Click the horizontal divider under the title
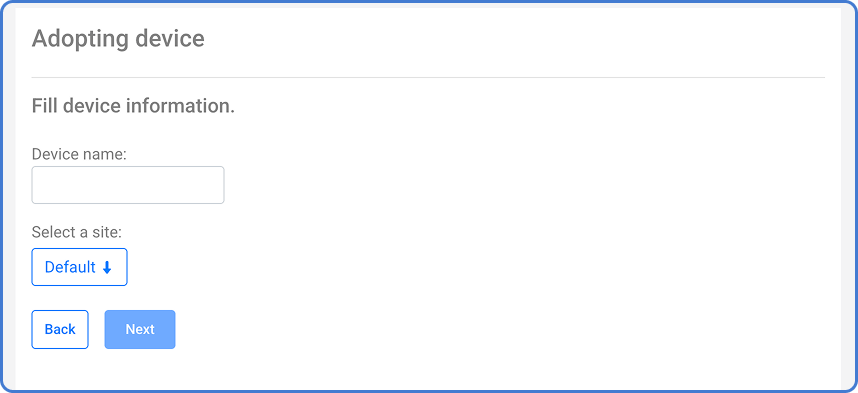This screenshot has width=858, height=393. click(428, 78)
